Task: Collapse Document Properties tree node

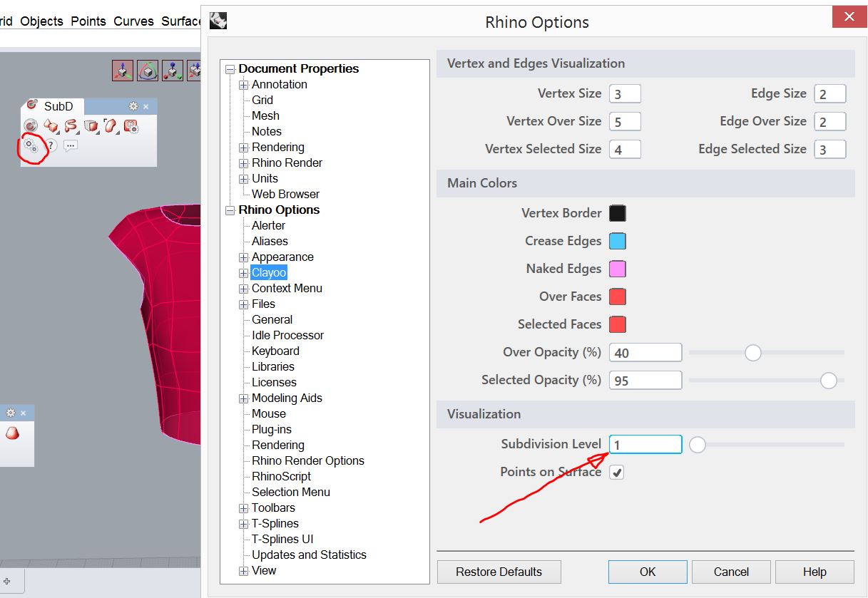Action: coord(230,69)
